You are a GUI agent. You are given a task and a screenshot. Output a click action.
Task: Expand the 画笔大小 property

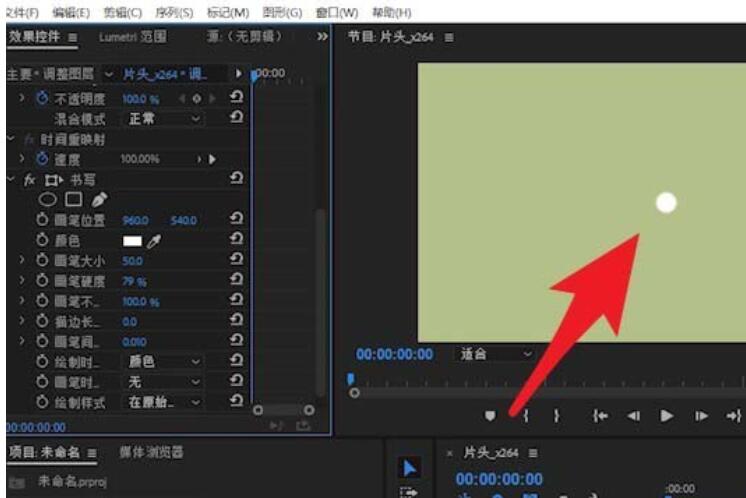pyautogui.click(x=21, y=260)
